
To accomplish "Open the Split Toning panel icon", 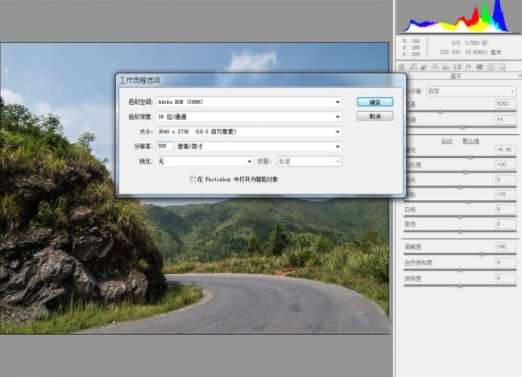I will click(446, 67).
